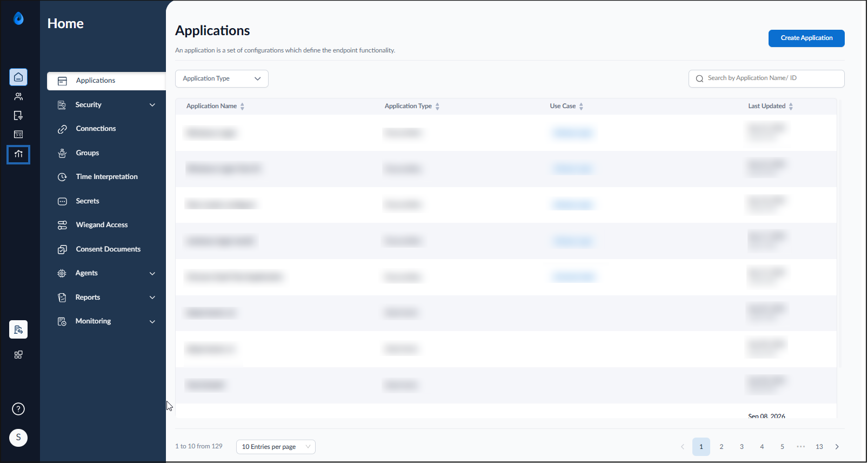Viewport: 868px width, 463px height.
Task: Open the user avatar labeled S
Action: coord(18,438)
